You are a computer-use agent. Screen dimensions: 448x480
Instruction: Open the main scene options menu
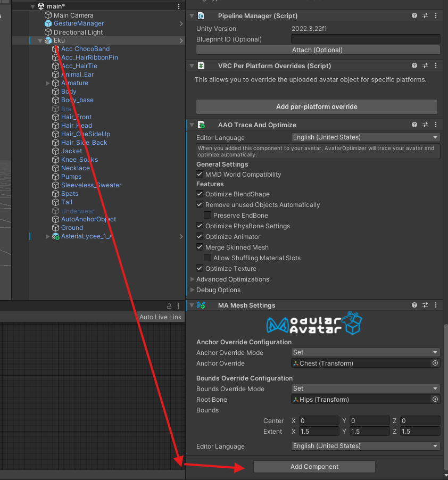click(179, 6)
